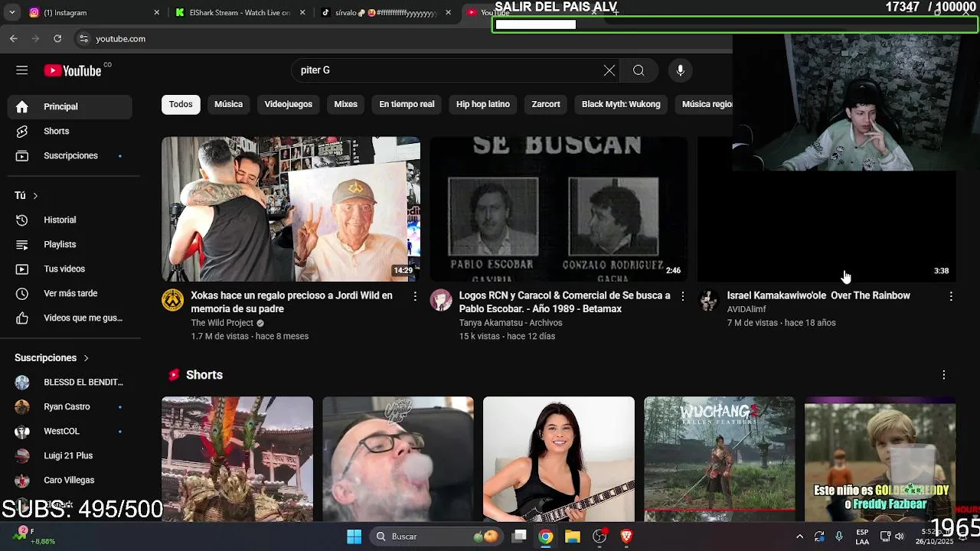Screen dimensions: 980x551
Task: Start voice search with microphone icon
Action: point(680,70)
